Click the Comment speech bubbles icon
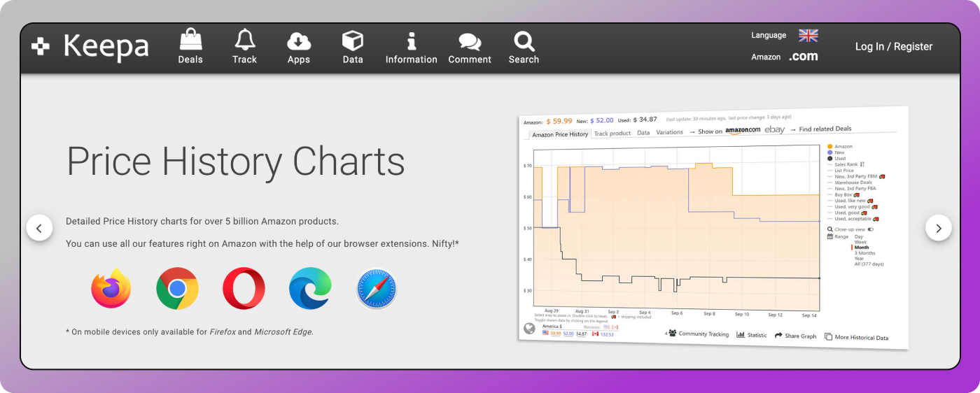The image size is (980, 393). (x=469, y=41)
